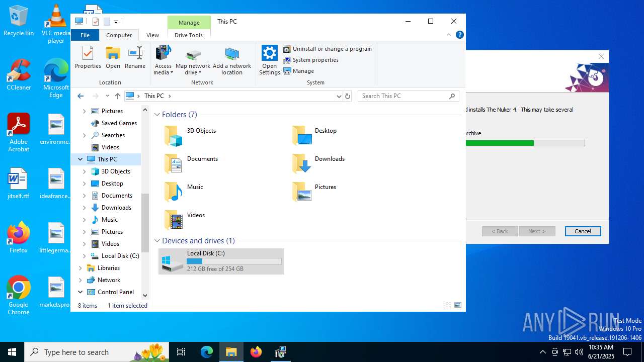Click Map network drive icon
Screen dimensions: 644x362
pyautogui.click(x=193, y=60)
